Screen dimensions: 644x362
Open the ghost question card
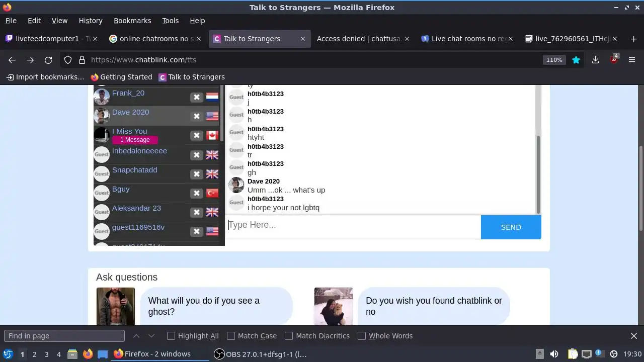pos(216,306)
